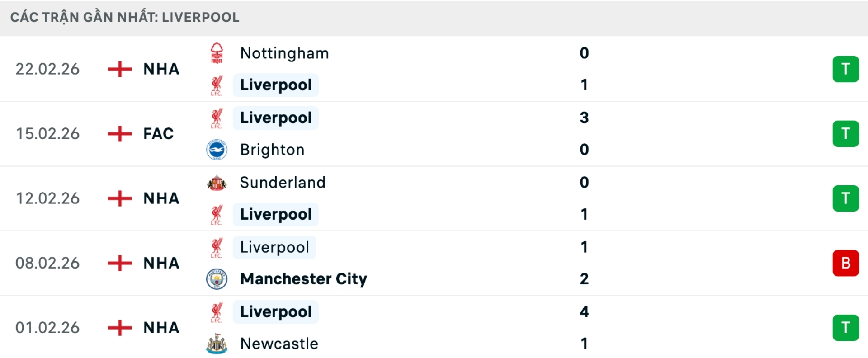
Task: Click the Sunderland club crest
Action: [x=217, y=183]
